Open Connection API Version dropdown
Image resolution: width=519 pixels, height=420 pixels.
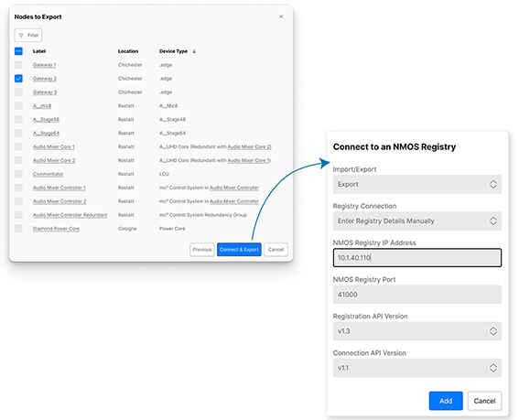tap(417, 368)
